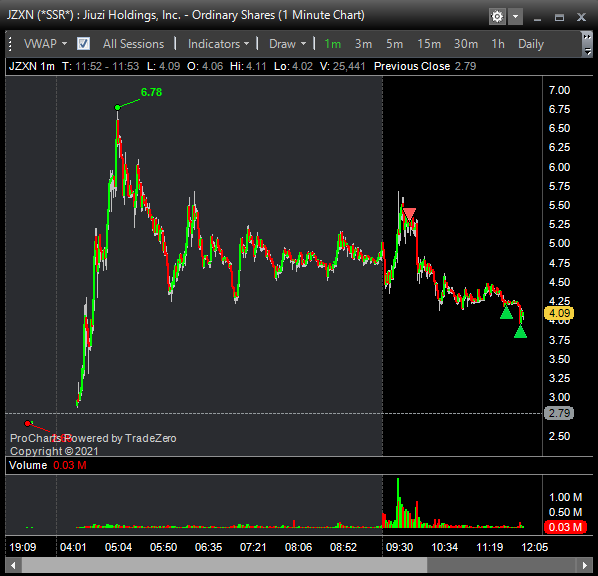Click the red low point dot
This screenshot has height=576, width=598.
click(27, 423)
